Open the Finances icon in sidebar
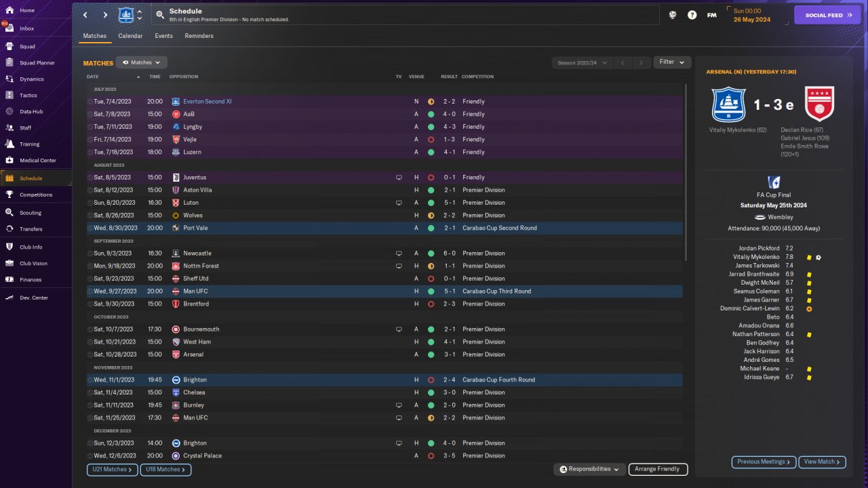 9,279
